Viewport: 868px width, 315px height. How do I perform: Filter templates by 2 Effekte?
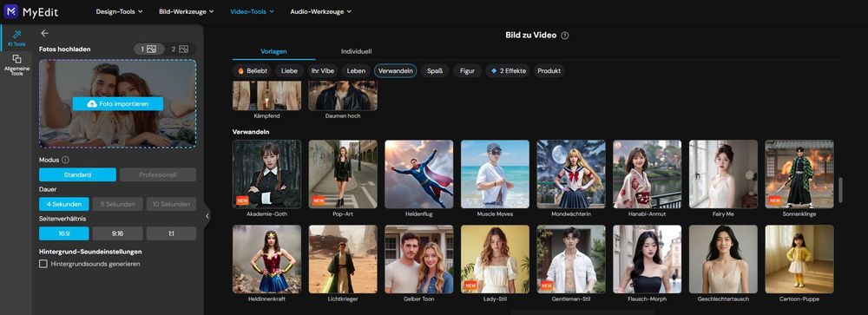point(508,71)
